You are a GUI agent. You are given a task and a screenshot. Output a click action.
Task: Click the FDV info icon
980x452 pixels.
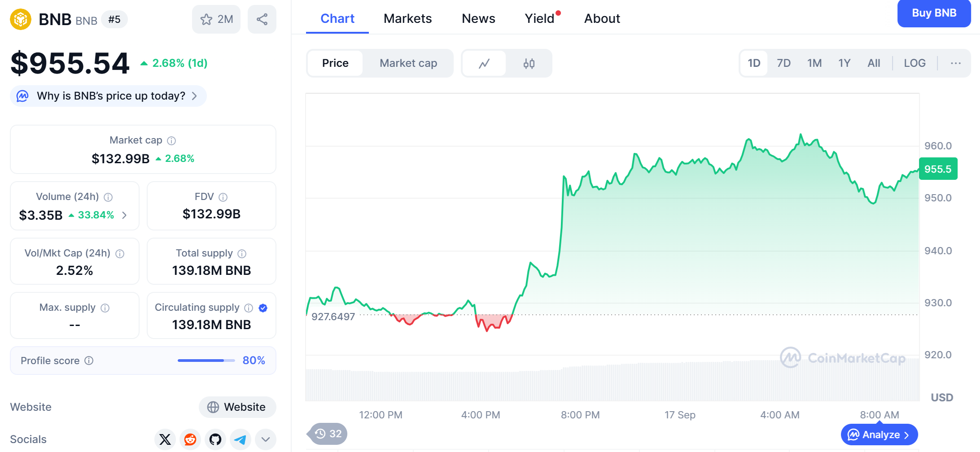(223, 197)
